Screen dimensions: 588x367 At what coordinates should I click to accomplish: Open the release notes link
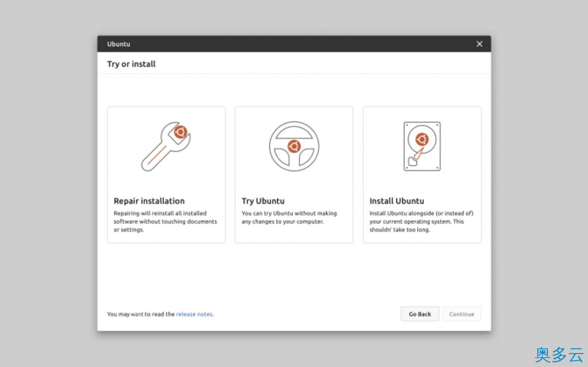click(x=194, y=314)
